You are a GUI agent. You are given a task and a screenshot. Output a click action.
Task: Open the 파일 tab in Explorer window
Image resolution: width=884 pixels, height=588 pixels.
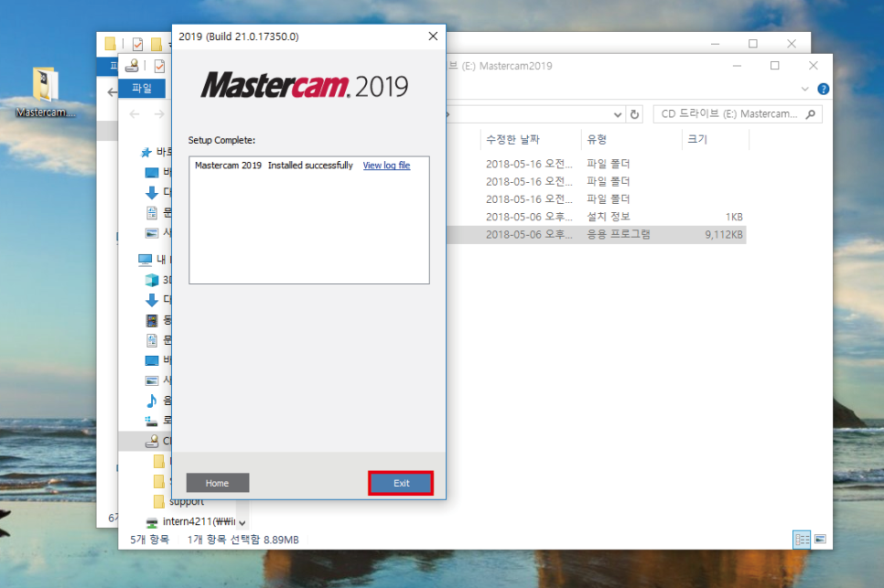click(x=142, y=89)
